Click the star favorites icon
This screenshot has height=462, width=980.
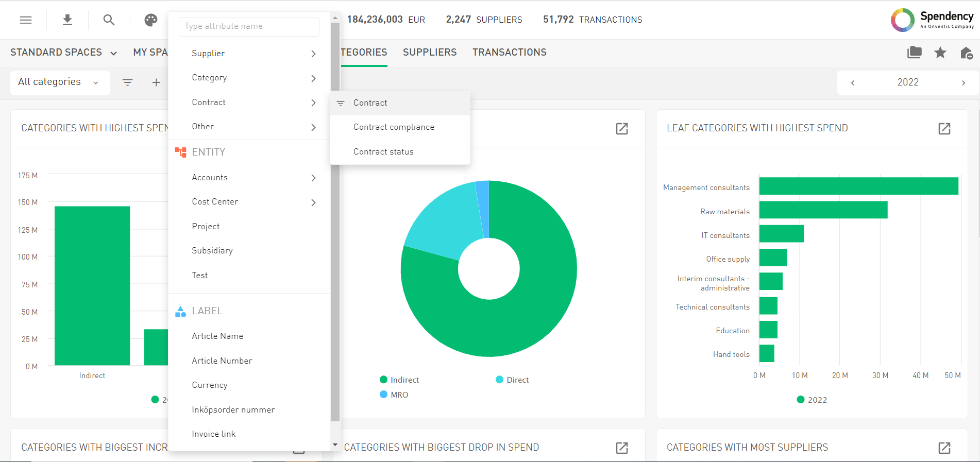[x=940, y=53]
